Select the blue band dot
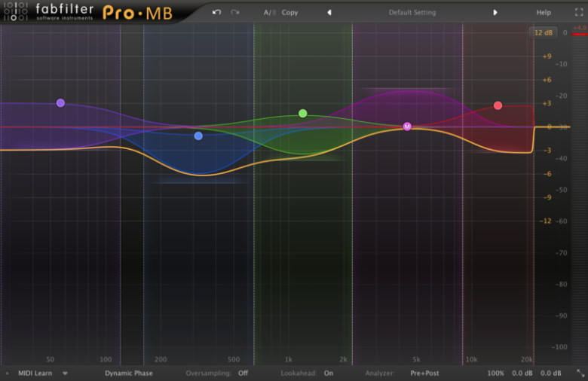Image resolution: width=588 pixels, height=381 pixels. coord(198,136)
